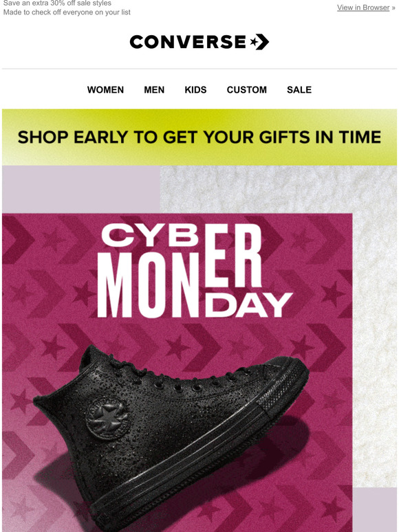This screenshot has height=532, width=399.
Task: Click 'Made to check off everyone' text
Action: click(67, 12)
